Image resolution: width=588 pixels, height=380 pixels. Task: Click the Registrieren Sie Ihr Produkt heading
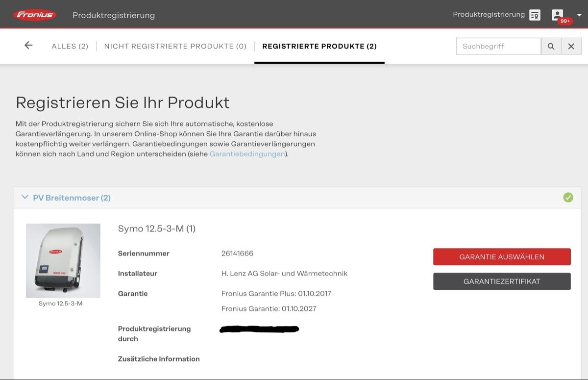[122, 103]
